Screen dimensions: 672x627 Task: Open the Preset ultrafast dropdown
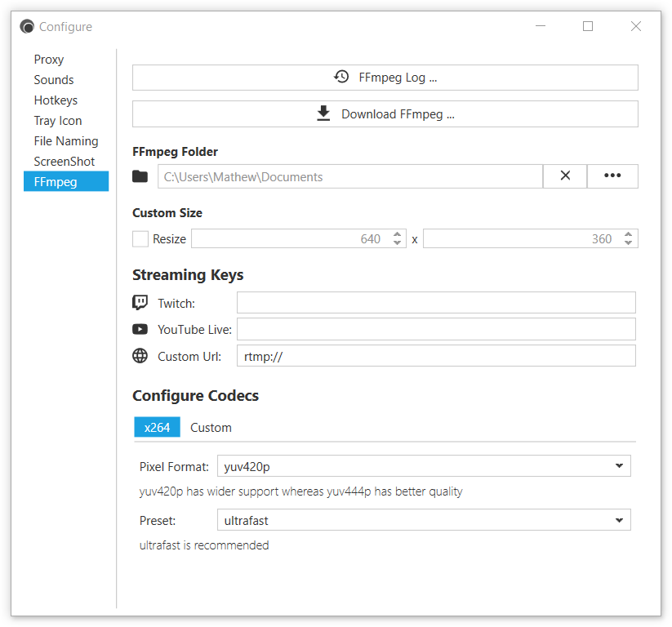click(x=424, y=520)
